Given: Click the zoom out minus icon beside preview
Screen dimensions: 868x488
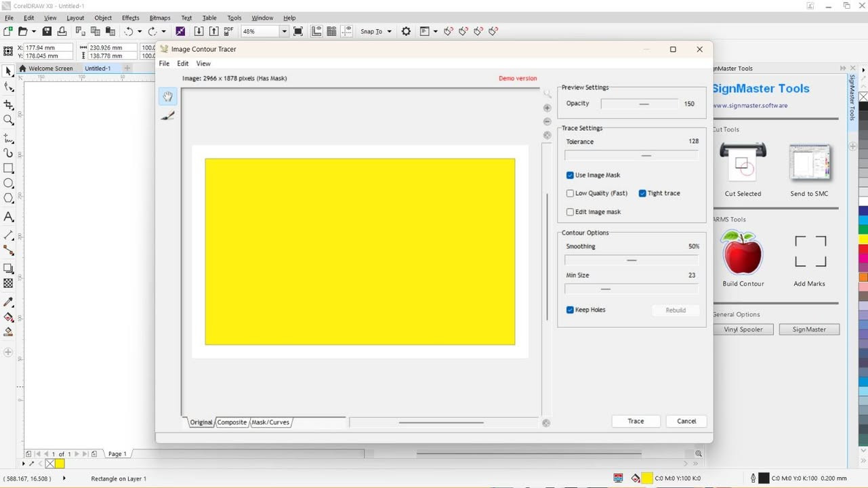Looking at the screenshot, I should pos(547,121).
